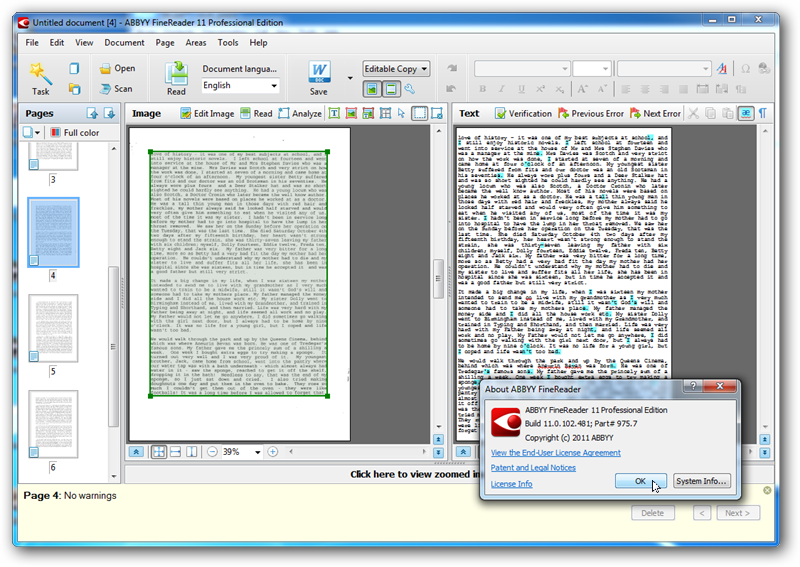This screenshot has width=800, height=567.
Task: Click Read in the Image panel toolbar
Action: (257, 113)
